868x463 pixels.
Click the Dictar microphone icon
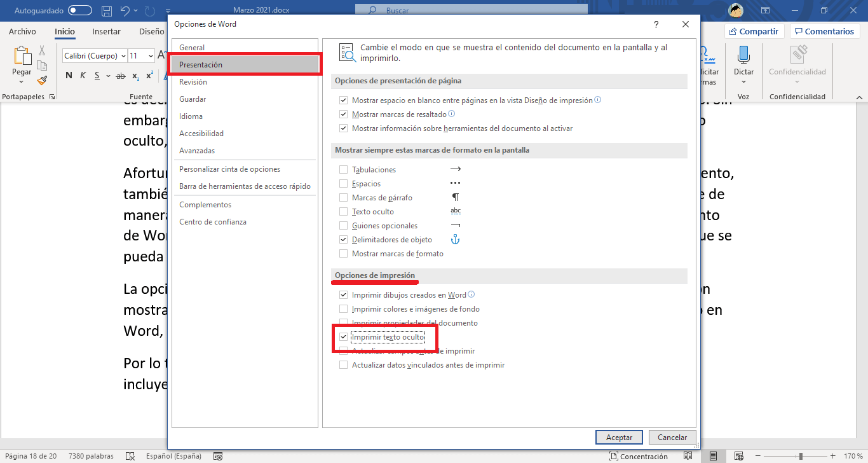743,55
